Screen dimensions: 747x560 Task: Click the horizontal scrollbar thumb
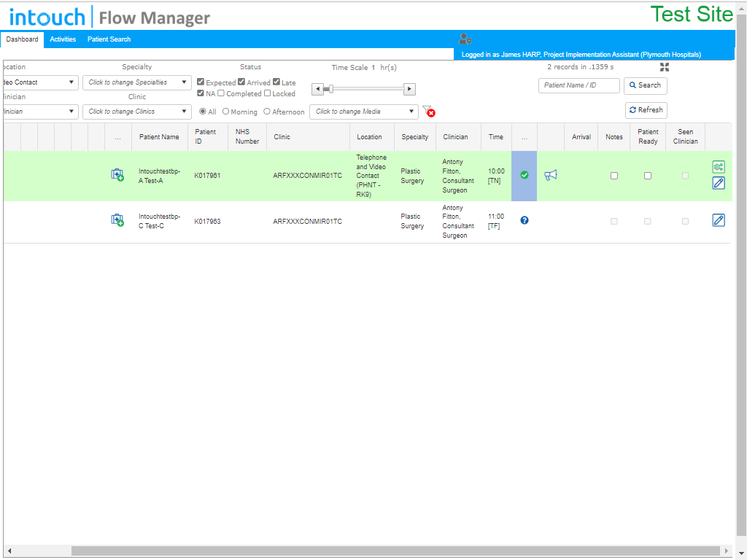tap(395, 551)
